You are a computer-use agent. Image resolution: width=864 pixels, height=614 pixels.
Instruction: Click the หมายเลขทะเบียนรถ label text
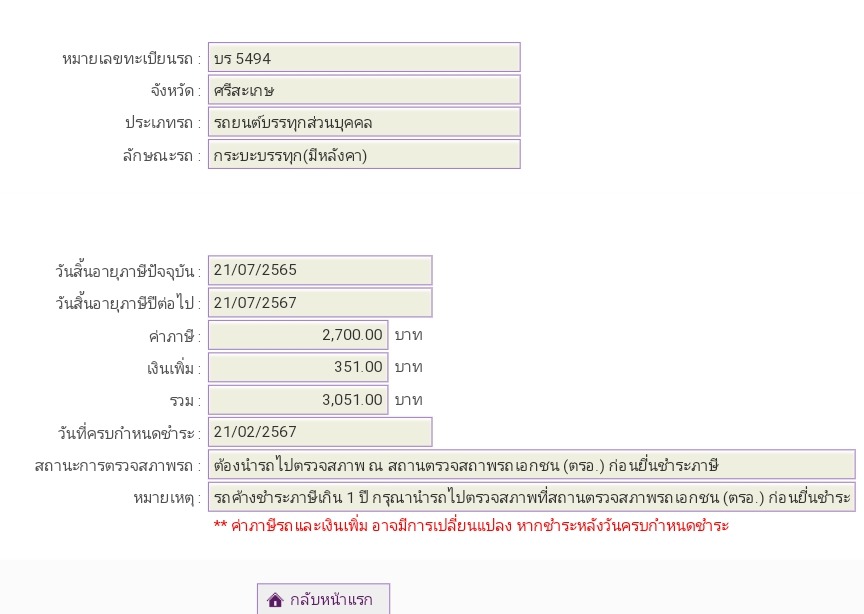coord(131,59)
